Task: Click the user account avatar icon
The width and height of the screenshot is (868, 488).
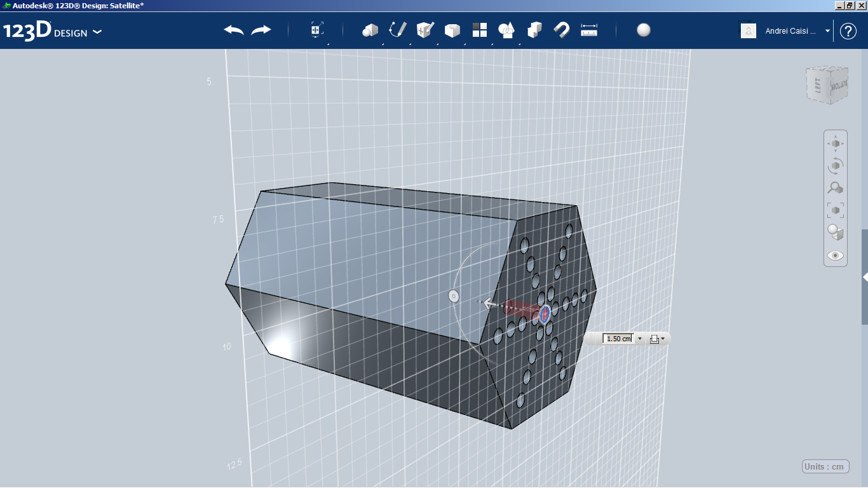Action: 749,30
